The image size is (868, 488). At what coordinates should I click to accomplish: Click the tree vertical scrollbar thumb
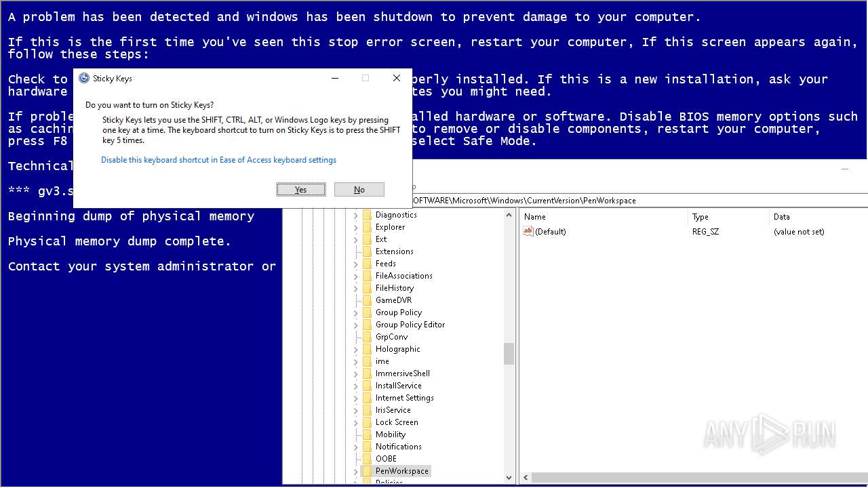pos(509,354)
